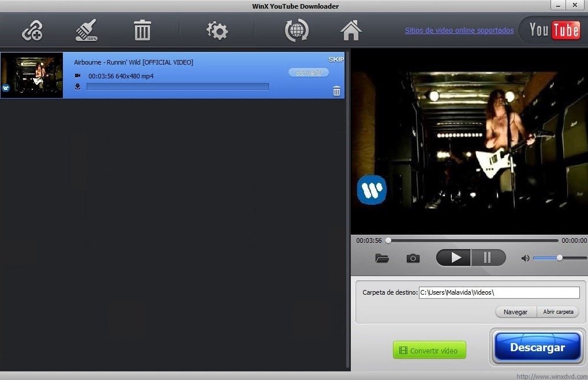
Task: Click the 'Abrir carpeta' button
Action: [x=558, y=312]
